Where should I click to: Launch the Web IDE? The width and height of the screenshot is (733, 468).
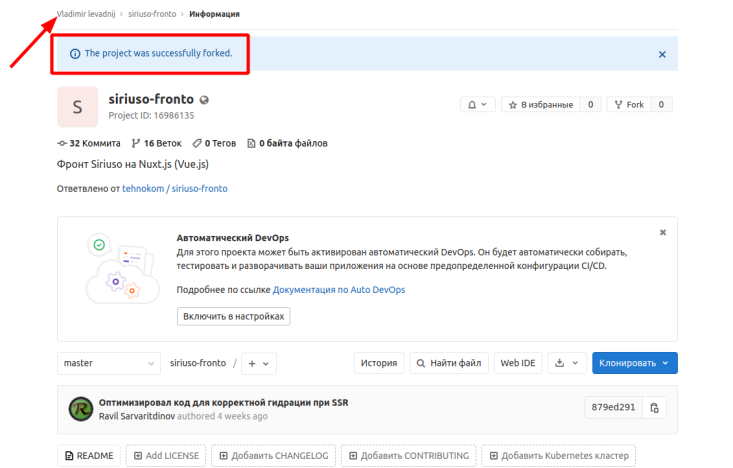[x=518, y=363]
